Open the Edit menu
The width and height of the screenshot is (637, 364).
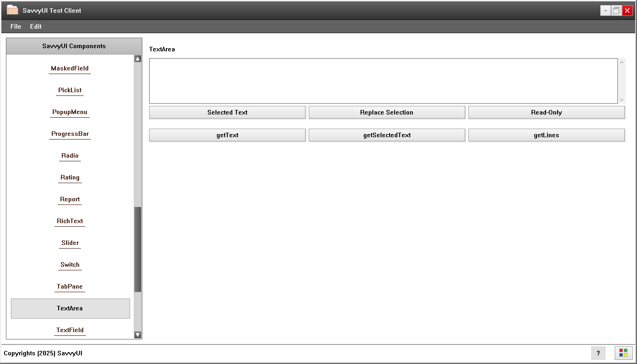tap(35, 26)
